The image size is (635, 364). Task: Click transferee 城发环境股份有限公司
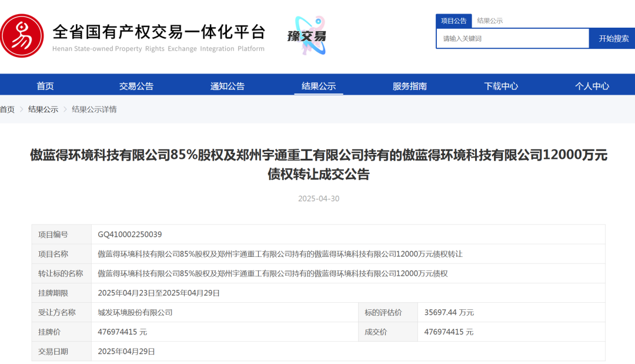pos(135,312)
